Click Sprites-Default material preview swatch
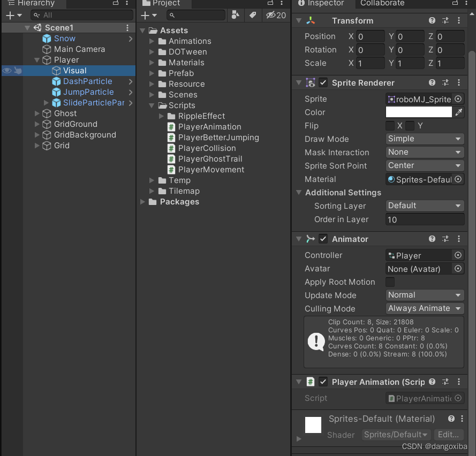 pyautogui.click(x=313, y=425)
